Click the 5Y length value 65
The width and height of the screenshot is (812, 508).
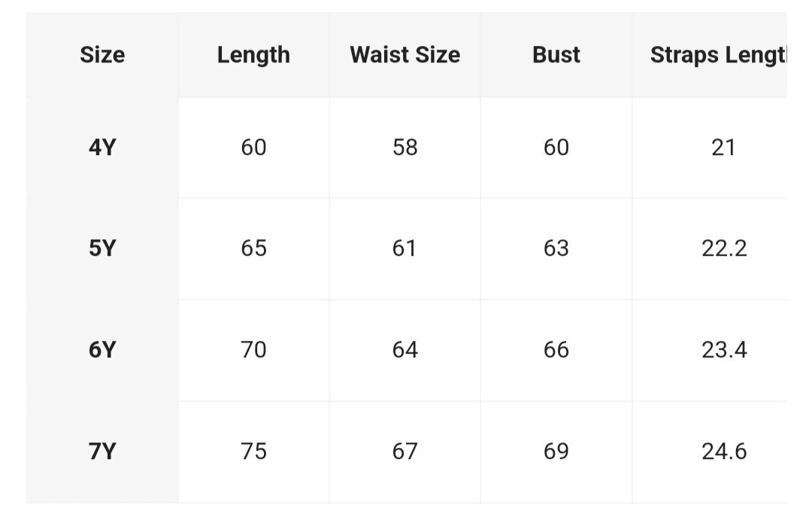pos(253,248)
